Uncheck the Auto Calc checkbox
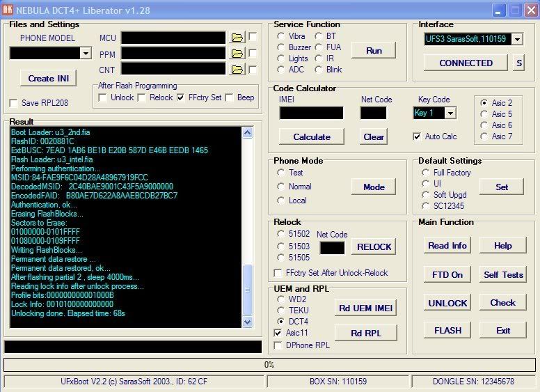 (x=417, y=136)
